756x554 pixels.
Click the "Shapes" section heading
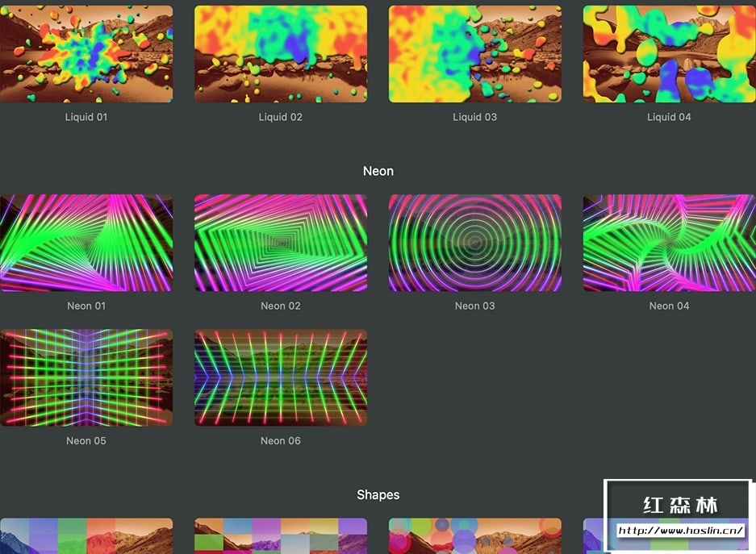point(378,495)
